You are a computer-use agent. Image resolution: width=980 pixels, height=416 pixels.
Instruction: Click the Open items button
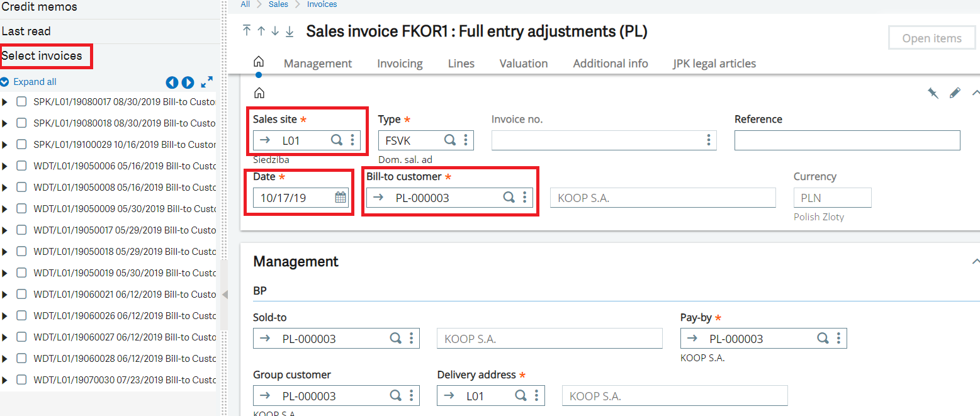click(932, 38)
